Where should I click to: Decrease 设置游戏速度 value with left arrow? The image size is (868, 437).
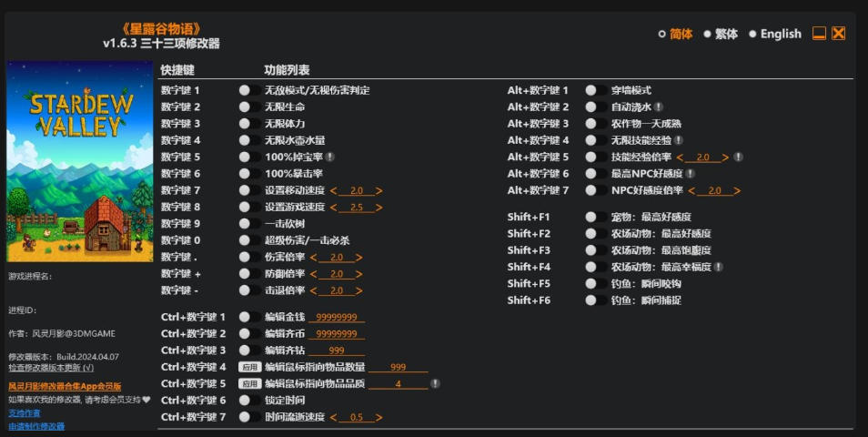click(x=333, y=208)
